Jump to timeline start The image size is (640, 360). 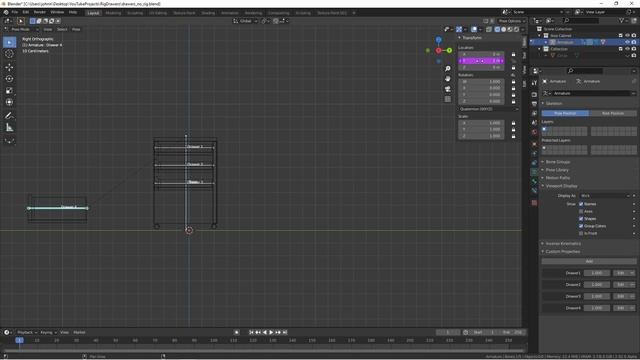(251, 332)
